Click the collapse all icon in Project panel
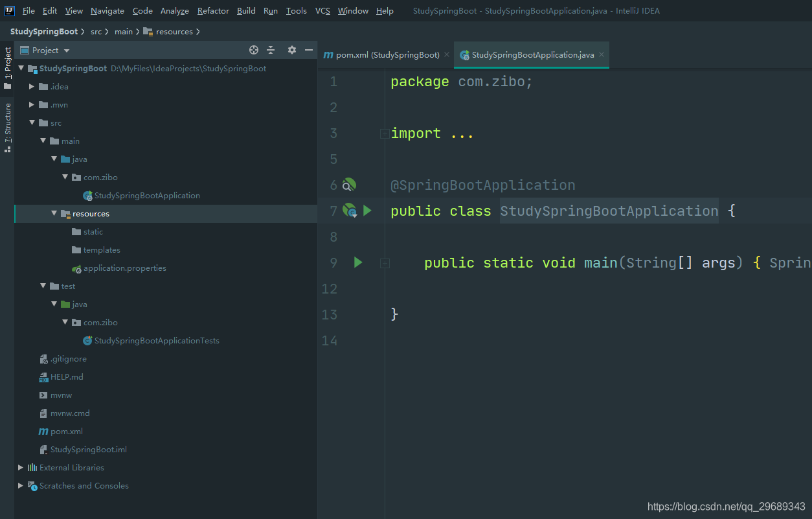This screenshot has height=519, width=812. pos(271,50)
